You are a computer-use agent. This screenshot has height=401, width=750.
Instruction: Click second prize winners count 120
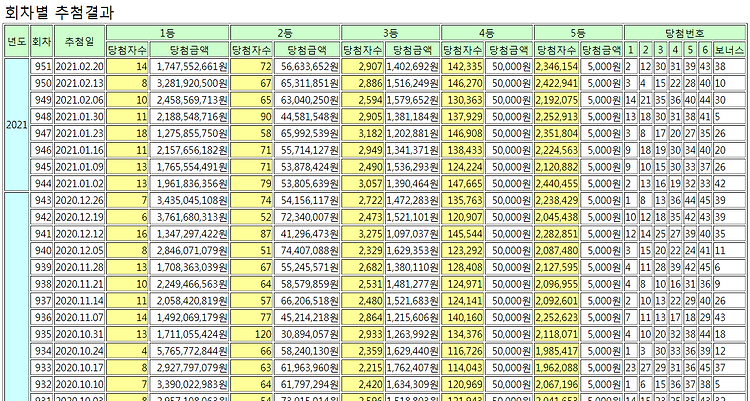coord(252,334)
